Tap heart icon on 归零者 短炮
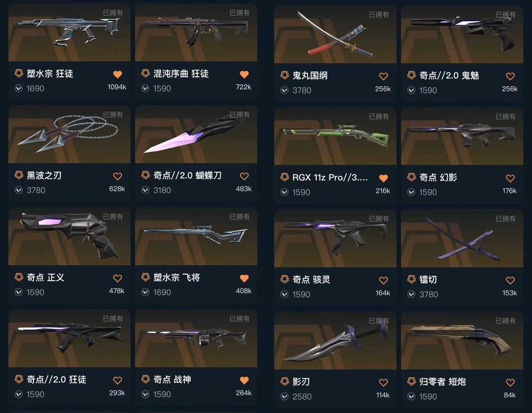 pyautogui.click(x=510, y=382)
